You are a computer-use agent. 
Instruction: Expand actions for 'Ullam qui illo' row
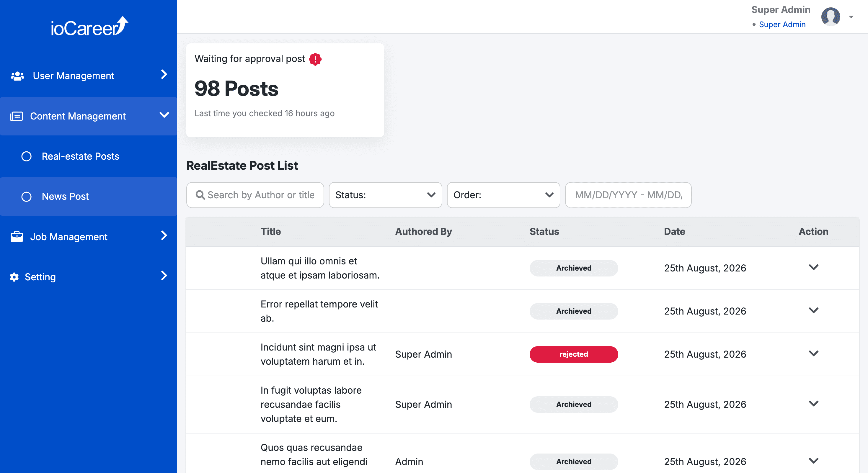813,267
